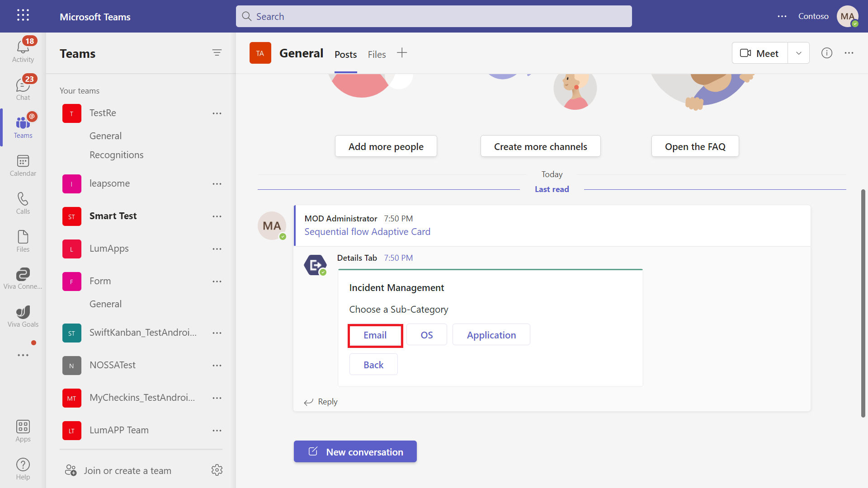
Task: Click the Contoso organization name
Action: point(813,16)
